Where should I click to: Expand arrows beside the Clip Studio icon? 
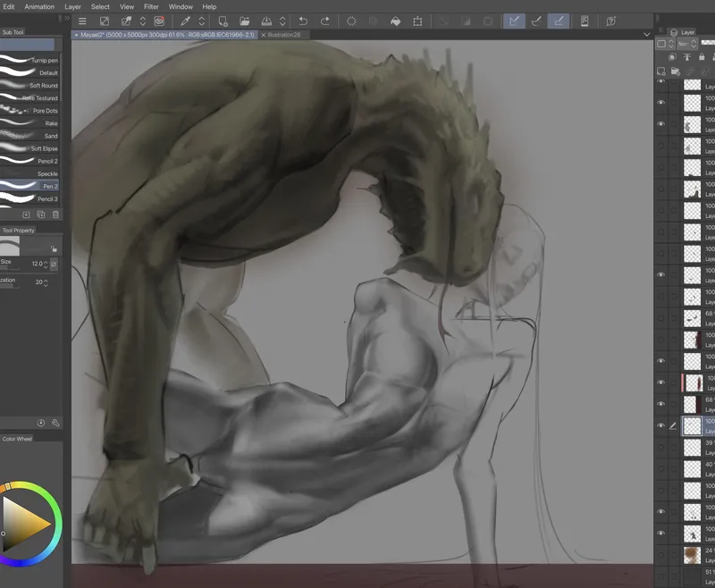[x=143, y=21]
